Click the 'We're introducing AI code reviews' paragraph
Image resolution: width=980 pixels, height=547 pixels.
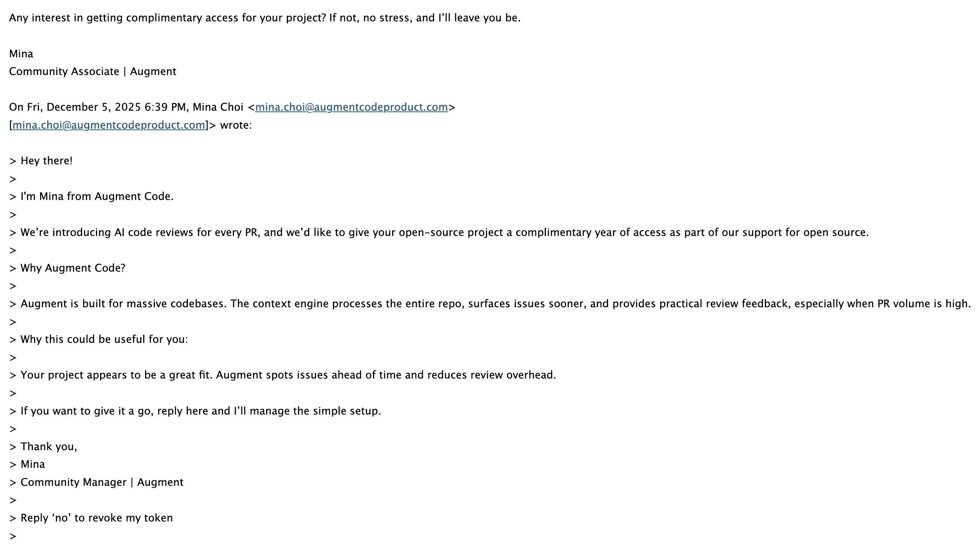(444, 233)
